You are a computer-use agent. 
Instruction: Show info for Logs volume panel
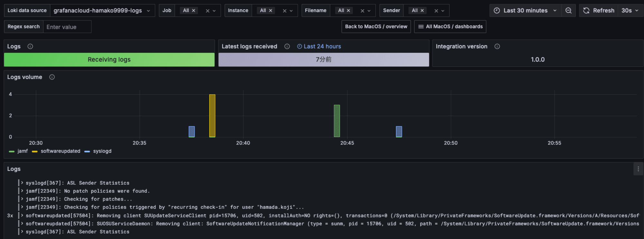pyautogui.click(x=52, y=77)
